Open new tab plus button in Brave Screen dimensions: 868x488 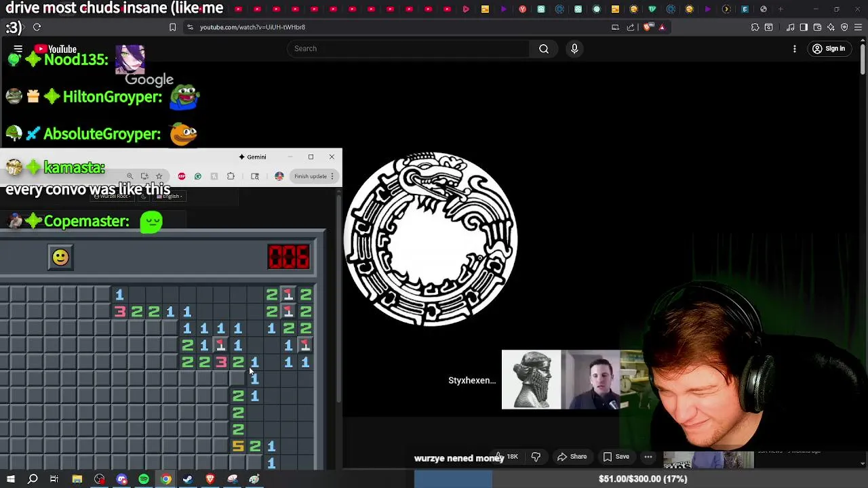pyautogui.click(x=781, y=9)
